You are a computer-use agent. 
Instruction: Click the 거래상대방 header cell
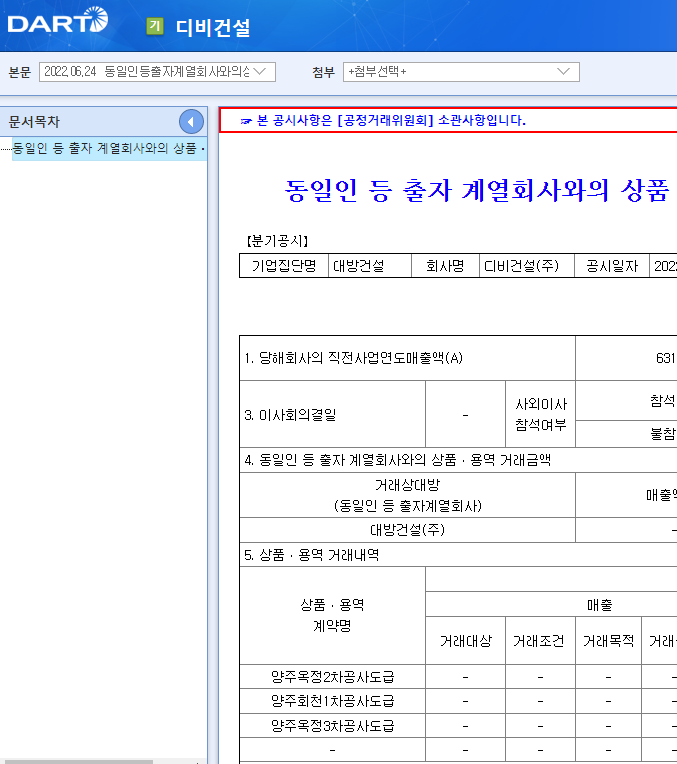pos(407,495)
